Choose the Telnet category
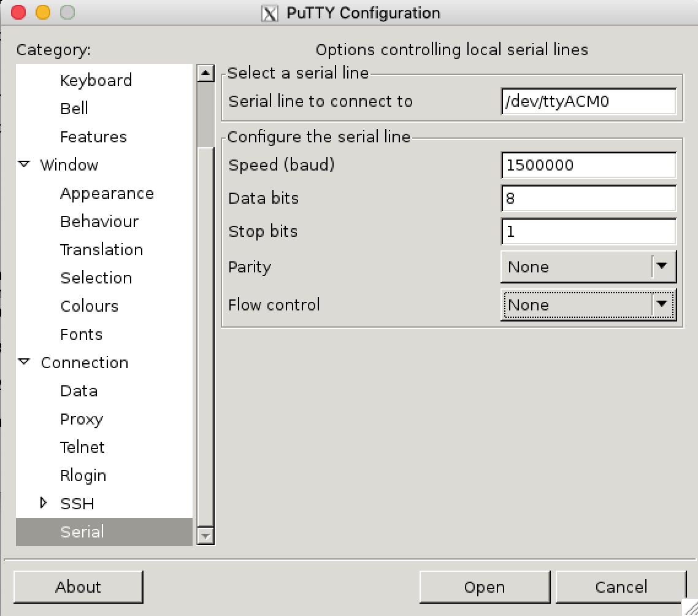Image resolution: width=698 pixels, height=616 pixels. pyautogui.click(x=82, y=447)
